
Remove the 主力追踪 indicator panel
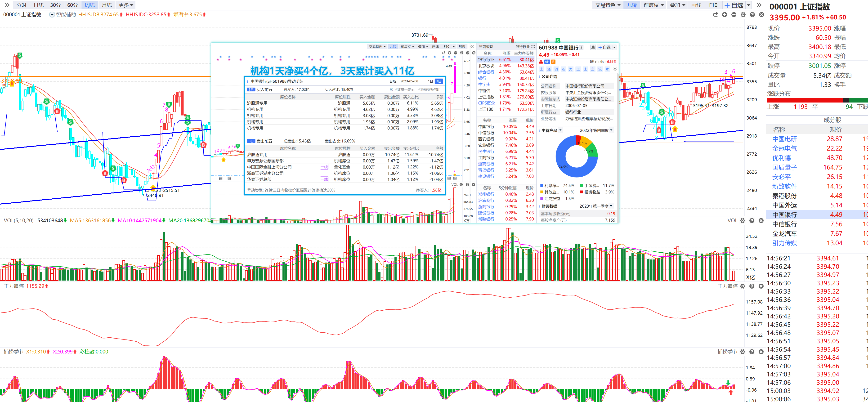761,286
